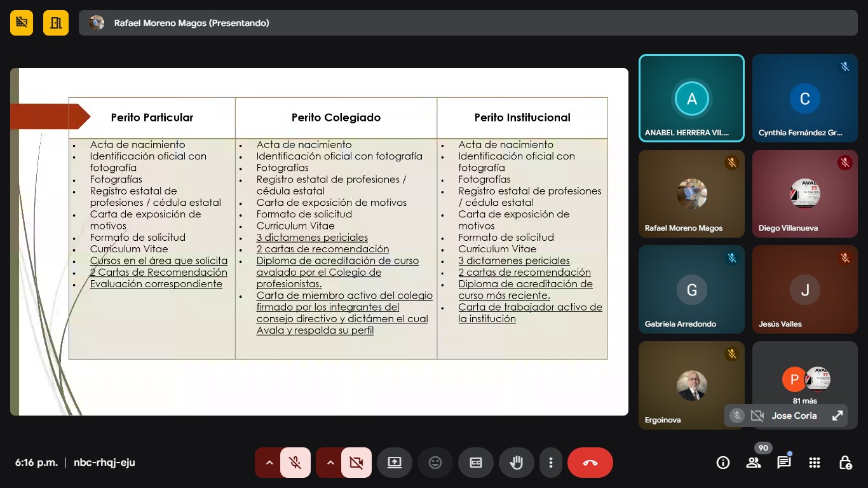Expand Jose Coria self-view tile
868x488 pixels.
pyautogui.click(x=837, y=416)
